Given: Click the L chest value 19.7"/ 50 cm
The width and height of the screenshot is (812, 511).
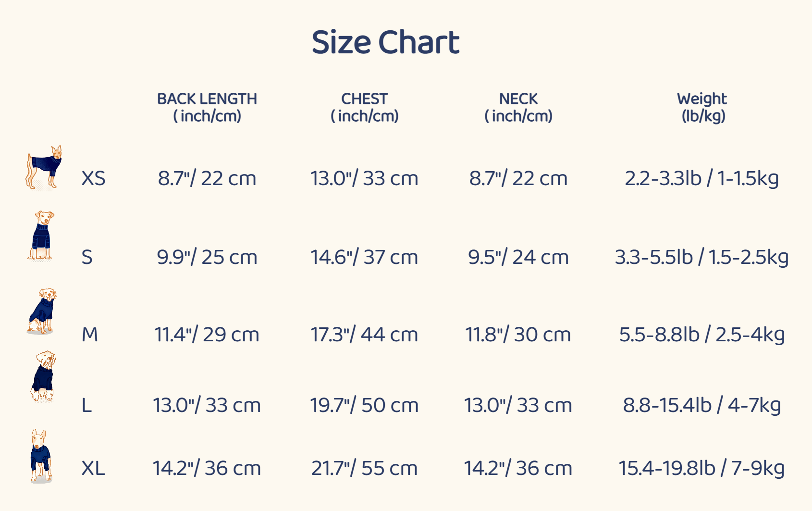Looking at the screenshot, I should click(x=364, y=405).
